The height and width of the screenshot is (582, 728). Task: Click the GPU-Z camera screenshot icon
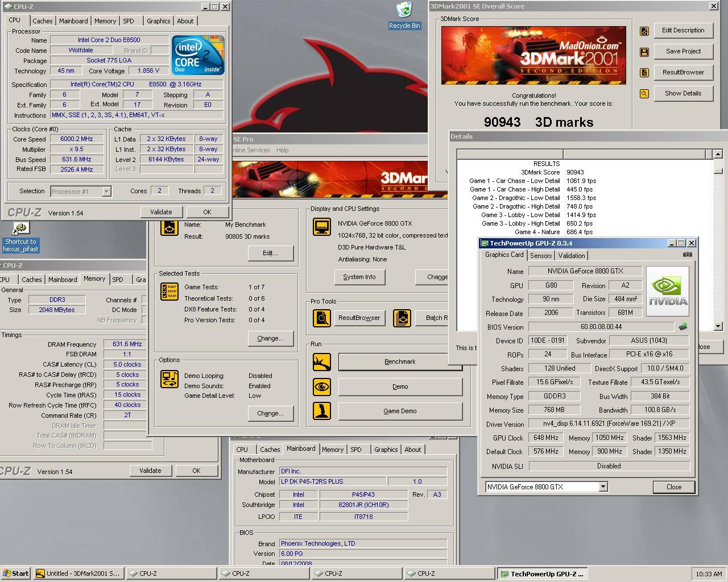click(687, 255)
